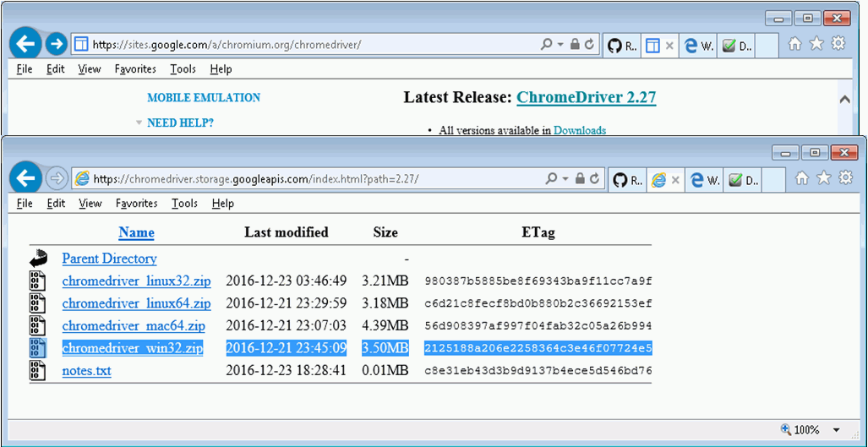Open the Favorites star in the front window
This screenshot has width=868, height=447.
click(x=823, y=177)
